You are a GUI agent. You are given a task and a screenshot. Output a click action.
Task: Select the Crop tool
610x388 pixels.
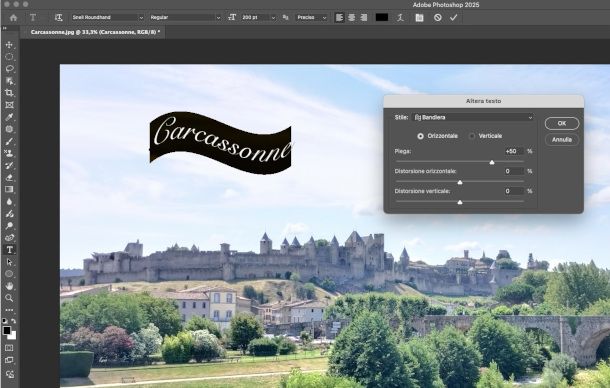click(x=9, y=93)
